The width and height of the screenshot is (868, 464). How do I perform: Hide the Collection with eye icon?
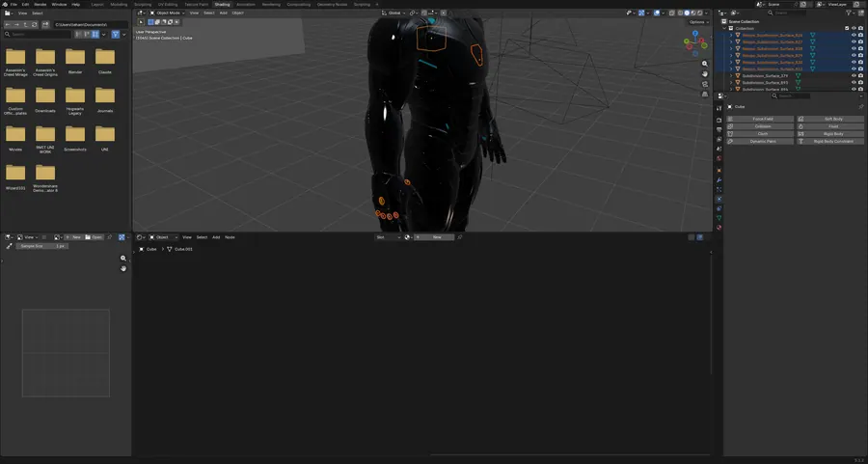(854, 28)
